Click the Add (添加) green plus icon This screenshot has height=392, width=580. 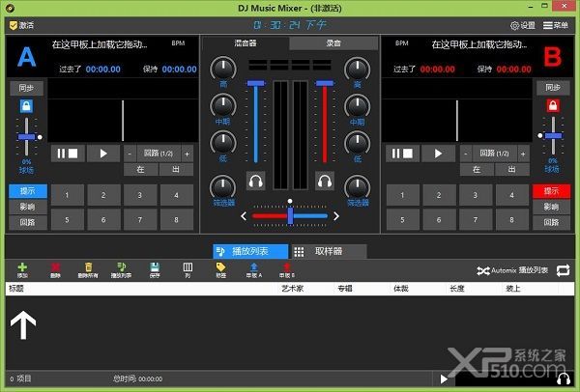[x=22, y=267]
